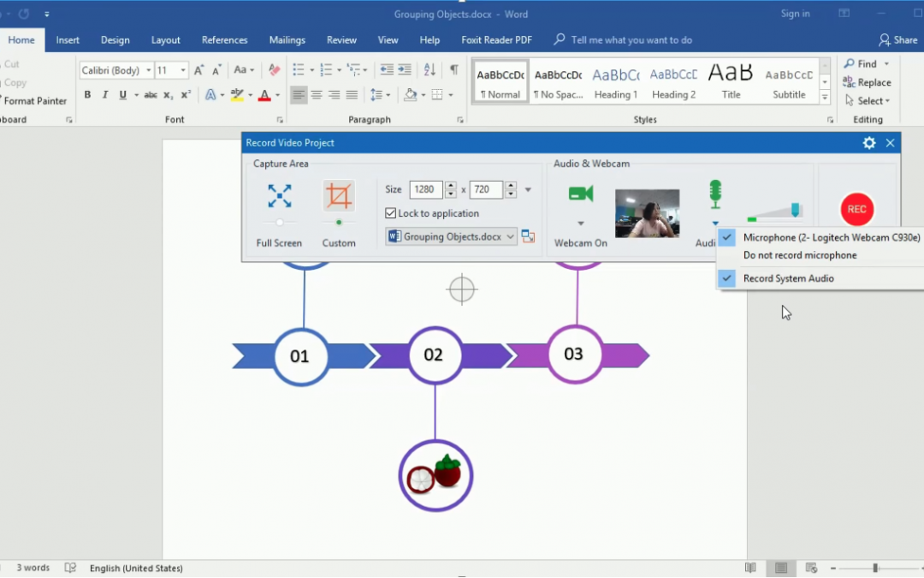Click the Format Painter tool
Screen dimensions: 924x578
point(34,101)
